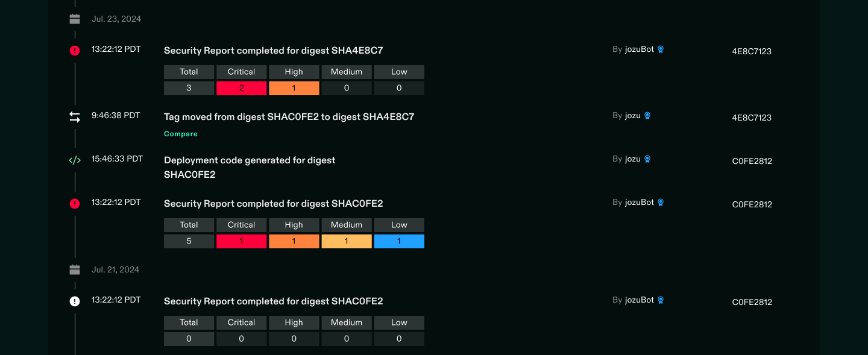868x355 pixels.
Task: Click 'jozuBot' author name in SHA4E8C7 report row
Action: [x=640, y=49]
